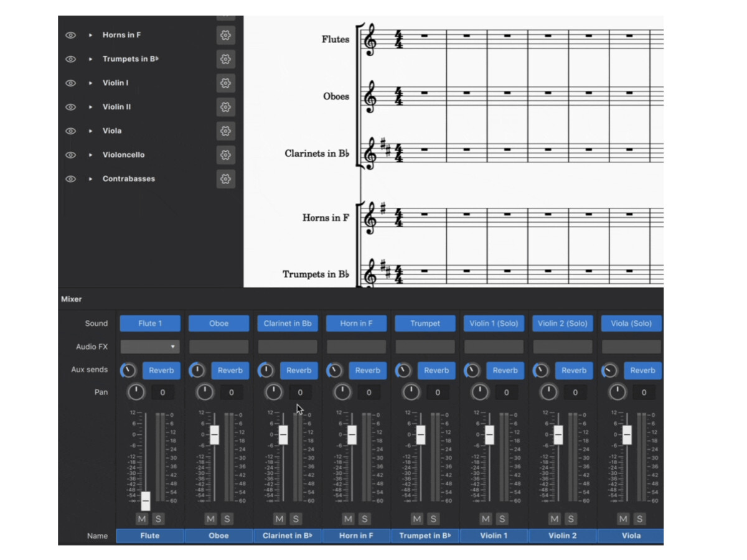747x560 pixels.
Task: Expand the Horns in F instrument row
Action: click(90, 35)
